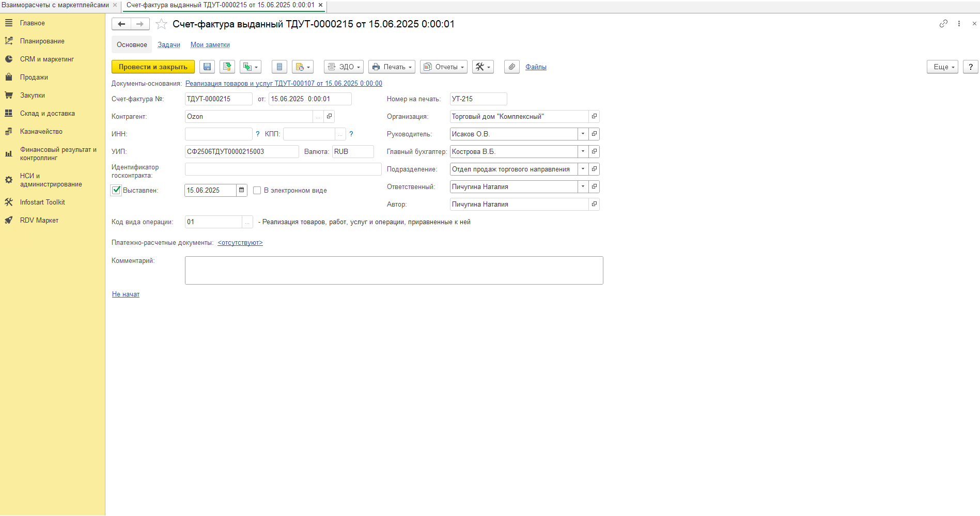
Task: Expand the Ответственный dropdown list
Action: [583, 186]
